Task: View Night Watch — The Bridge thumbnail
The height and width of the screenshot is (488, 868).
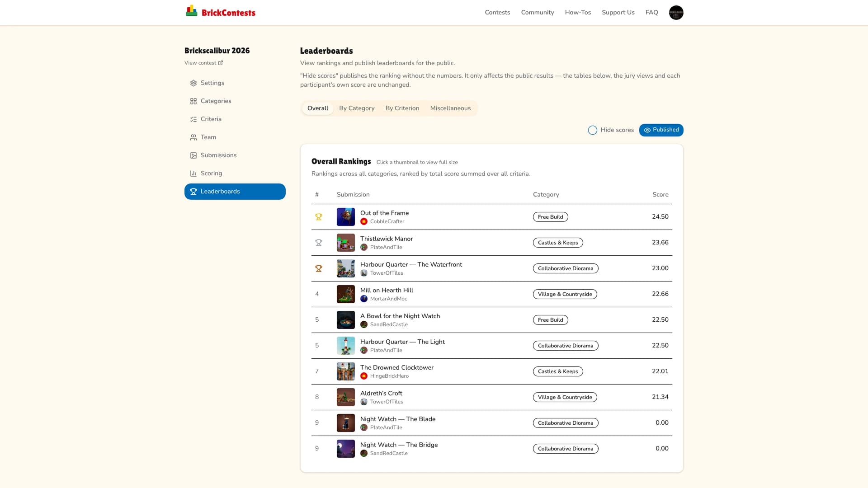Action: pos(346,449)
